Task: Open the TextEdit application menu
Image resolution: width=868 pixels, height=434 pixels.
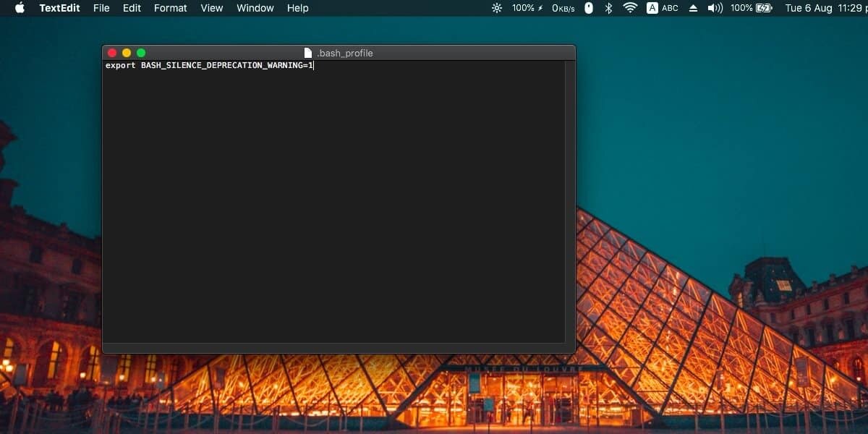Action: [x=59, y=8]
